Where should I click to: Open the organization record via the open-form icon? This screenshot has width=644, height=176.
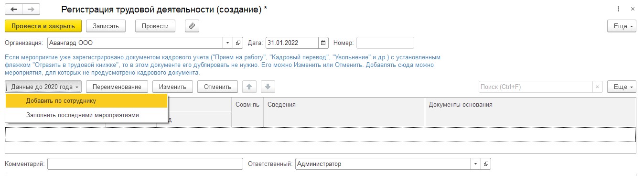point(238,43)
